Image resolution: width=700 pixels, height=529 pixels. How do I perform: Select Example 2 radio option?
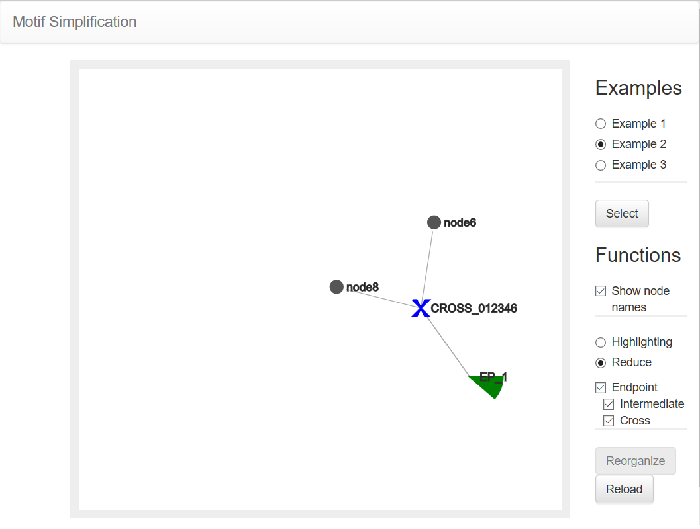point(600,144)
